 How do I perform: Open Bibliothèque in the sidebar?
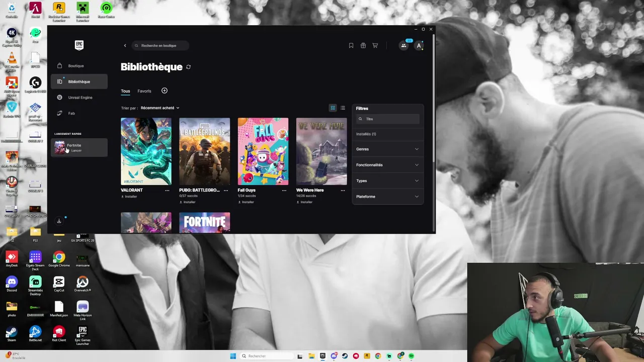pos(79,82)
